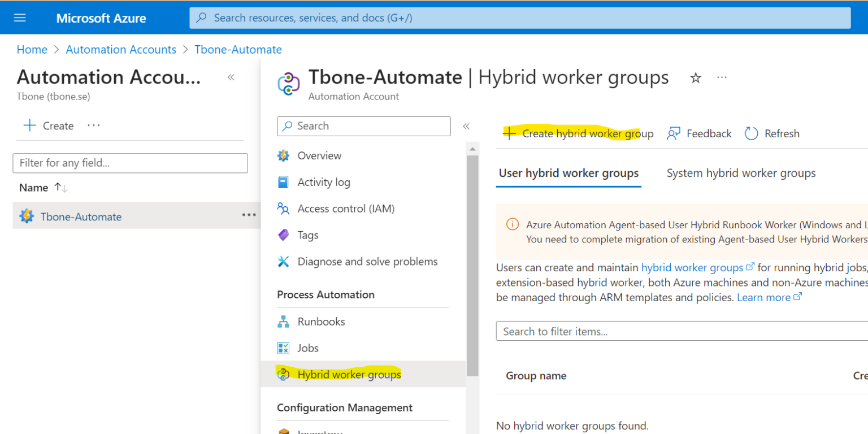This screenshot has height=434, width=868.
Task: Create a new hybrid worker group
Action: pyautogui.click(x=576, y=133)
